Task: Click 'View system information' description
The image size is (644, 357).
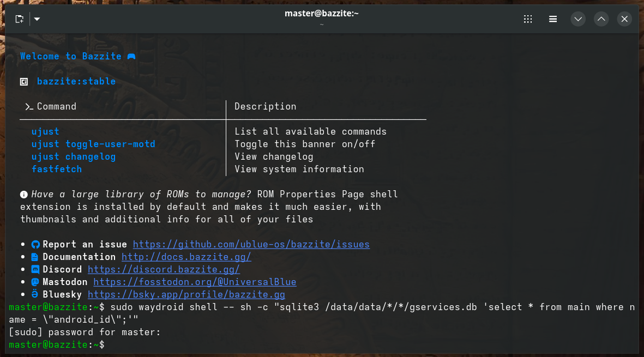Action: pos(299,169)
